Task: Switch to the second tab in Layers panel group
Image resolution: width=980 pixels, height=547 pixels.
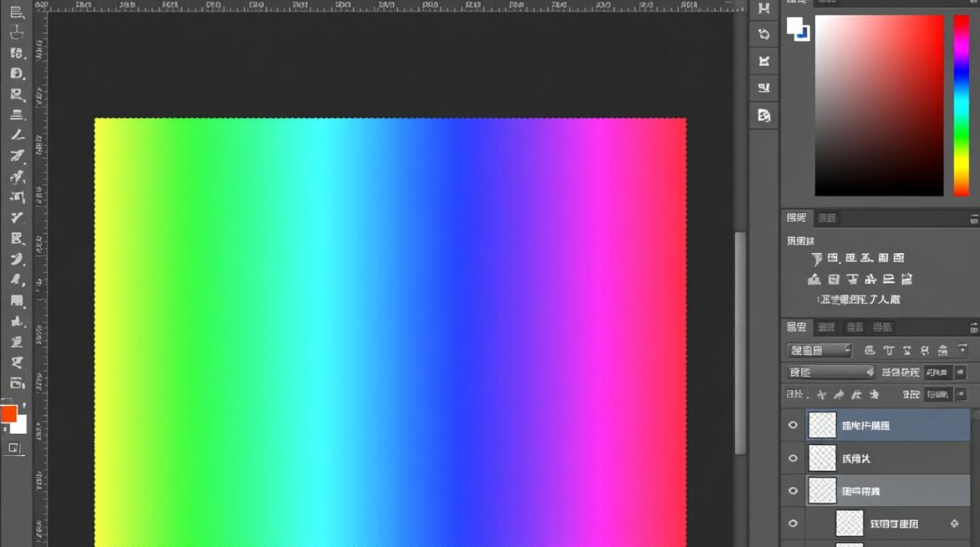Action: 826,327
